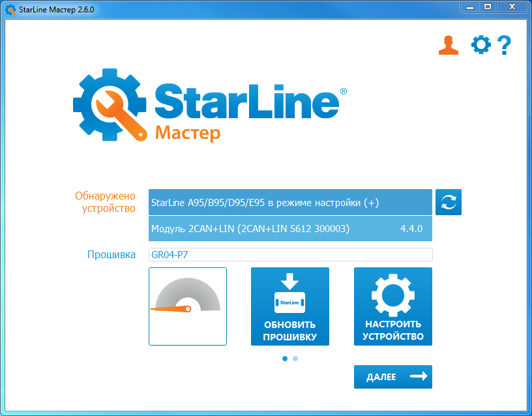Click the ОБНОВИТЬ ПРОШИВКУ tile
Screen dimensions: 532x416
click(290, 306)
